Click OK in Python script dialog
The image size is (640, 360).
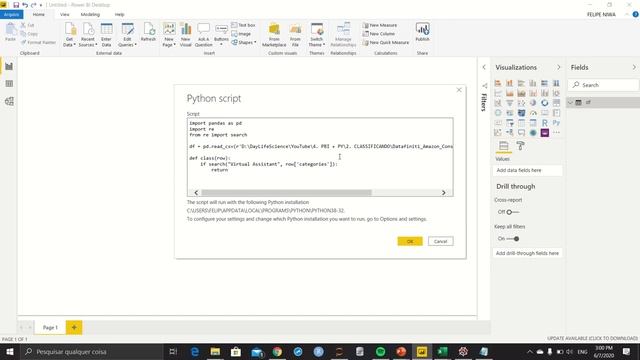[x=410, y=241]
